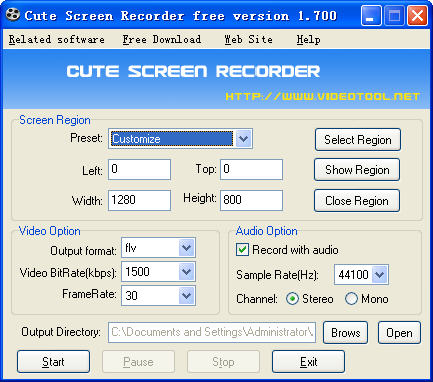Click the Height input field showing 800
Viewport: 433px width, 382px height.
(x=251, y=200)
